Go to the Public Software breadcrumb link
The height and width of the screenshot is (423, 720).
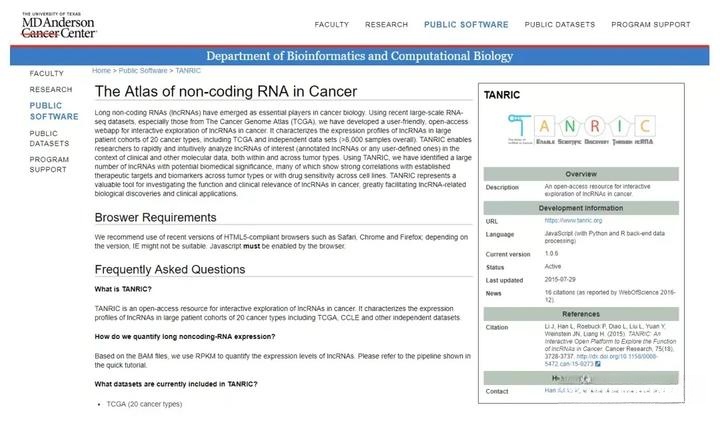(x=143, y=70)
